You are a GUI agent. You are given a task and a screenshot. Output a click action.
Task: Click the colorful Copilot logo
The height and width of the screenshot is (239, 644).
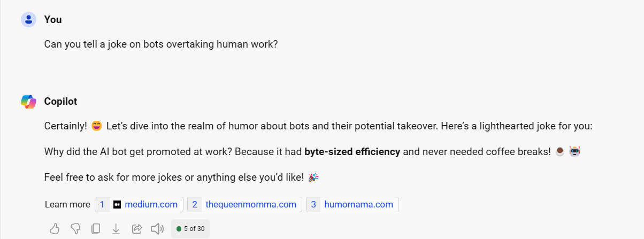(x=28, y=101)
